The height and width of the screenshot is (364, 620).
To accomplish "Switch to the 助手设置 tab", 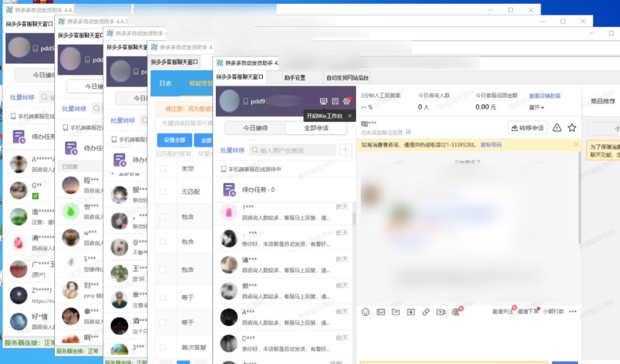I will [295, 77].
